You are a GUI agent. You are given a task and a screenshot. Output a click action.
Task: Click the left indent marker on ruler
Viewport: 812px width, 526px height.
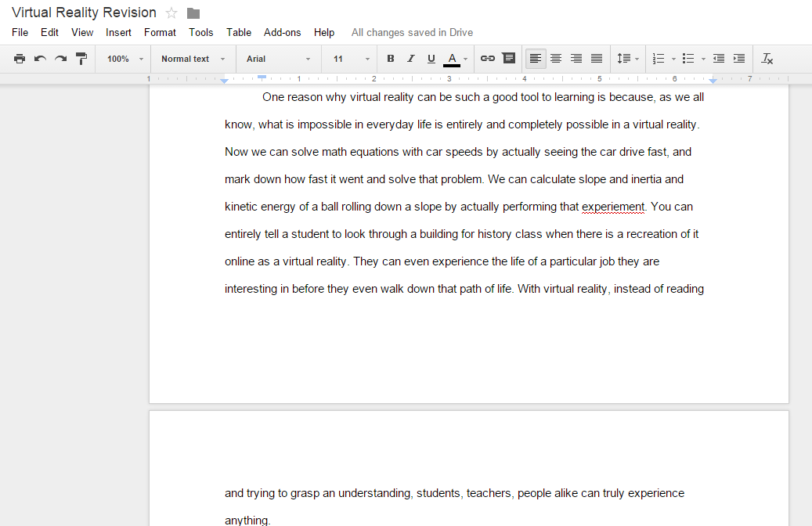tap(224, 81)
